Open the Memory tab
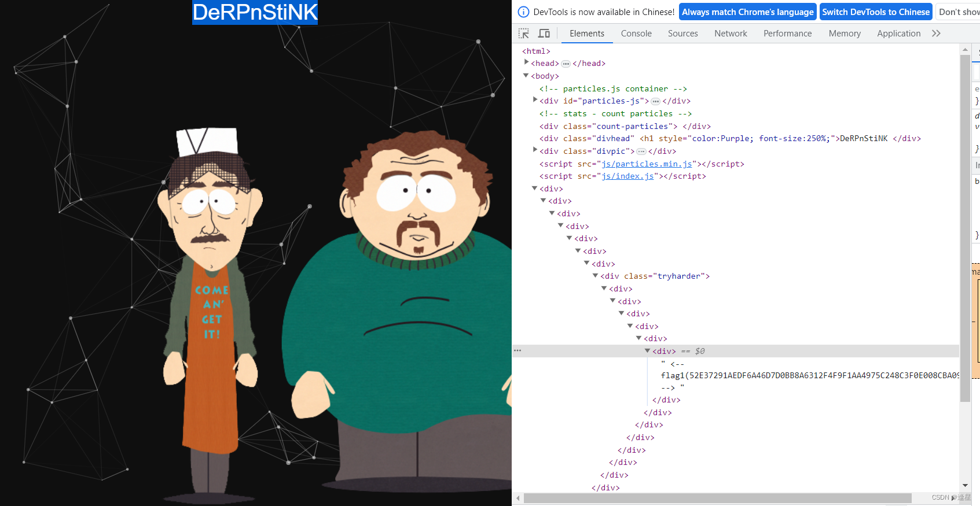980x506 pixels. [x=845, y=34]
